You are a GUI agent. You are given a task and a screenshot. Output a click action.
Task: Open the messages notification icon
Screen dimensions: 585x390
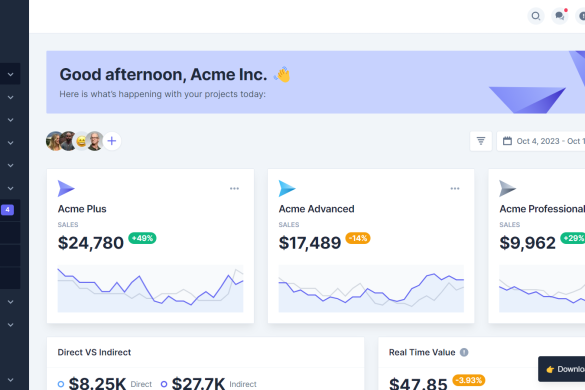pos(560,16)
